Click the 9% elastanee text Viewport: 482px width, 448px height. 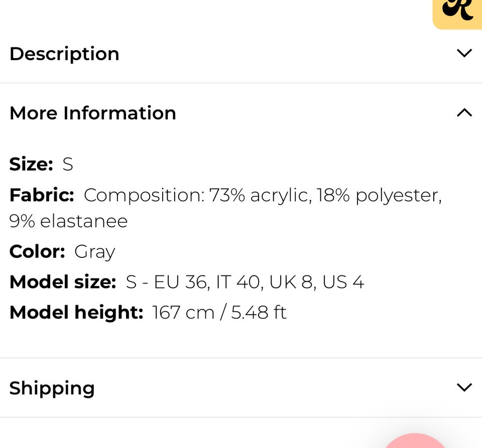pos(69,221)
